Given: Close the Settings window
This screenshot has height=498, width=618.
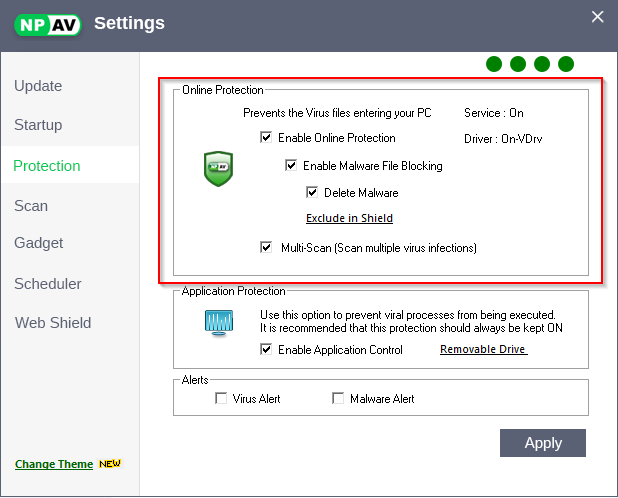Looking at the screenshot, I should 598,16.
